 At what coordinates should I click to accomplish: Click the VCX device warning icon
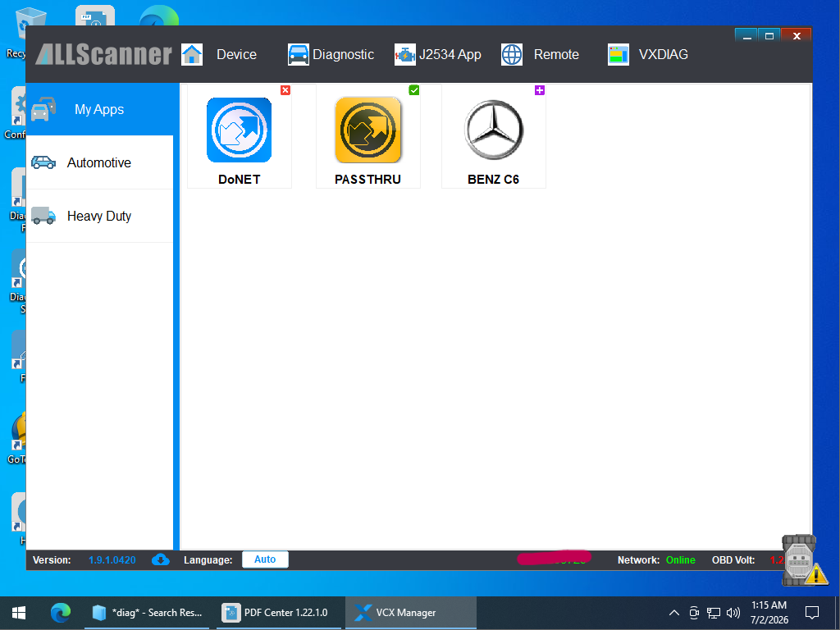804,560
